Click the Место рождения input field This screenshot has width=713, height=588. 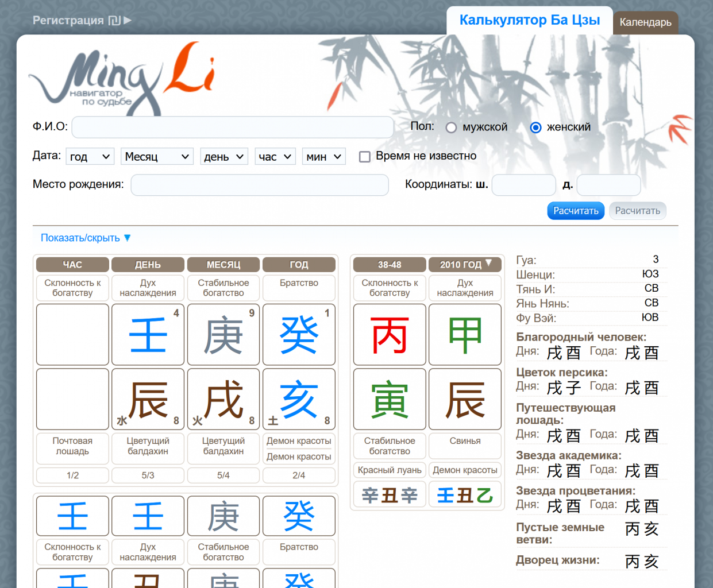260,185
